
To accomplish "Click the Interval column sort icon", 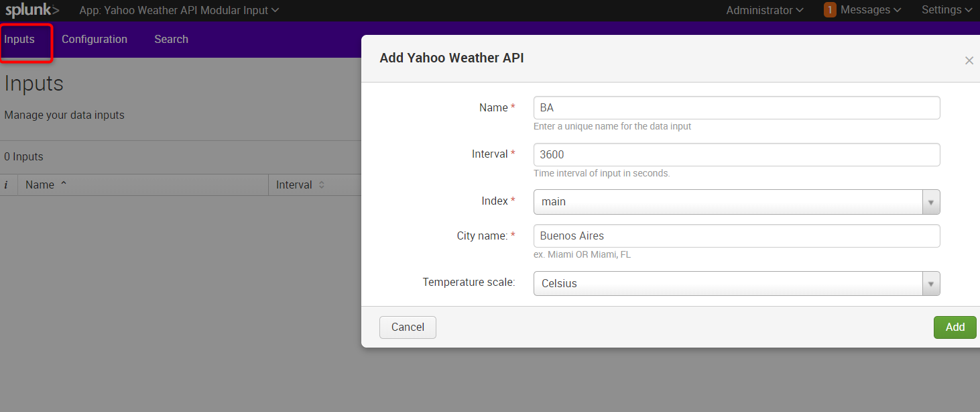I will point(320,184).
